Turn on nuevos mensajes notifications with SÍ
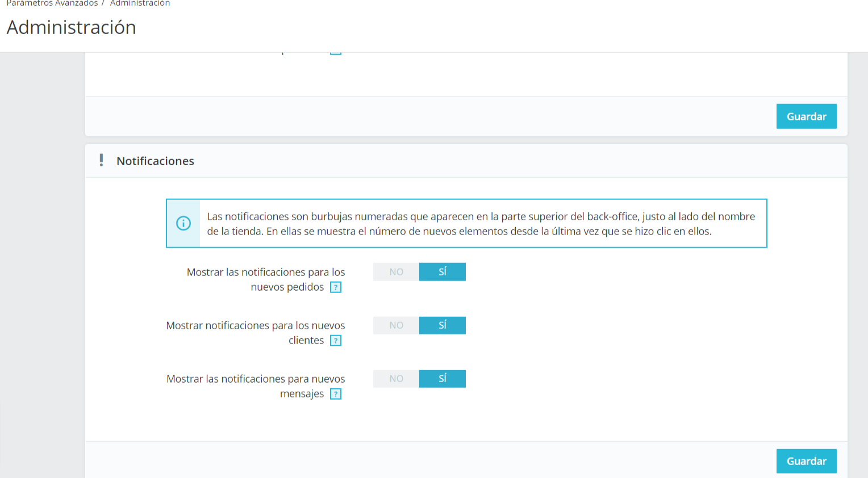868x478 pixels. tap(443, 379)
